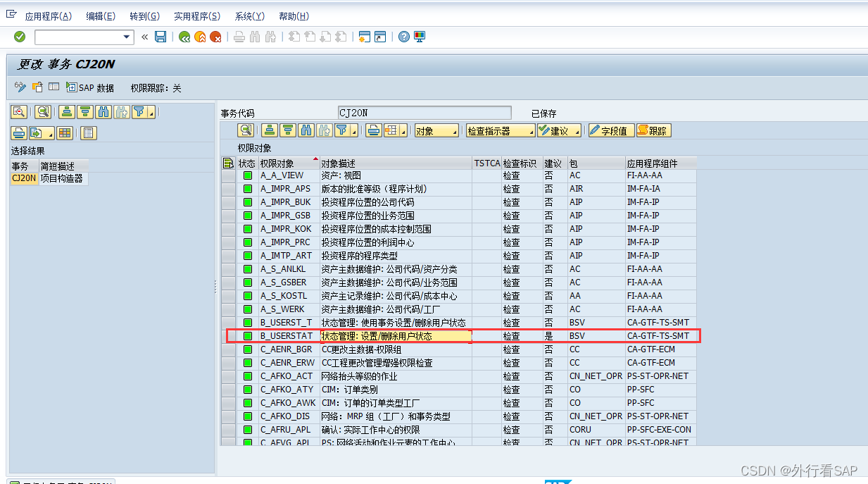Open the 系统(Y) menu
Screen dimensions: 868x484
pyautogui.click(x=250, y=16)
